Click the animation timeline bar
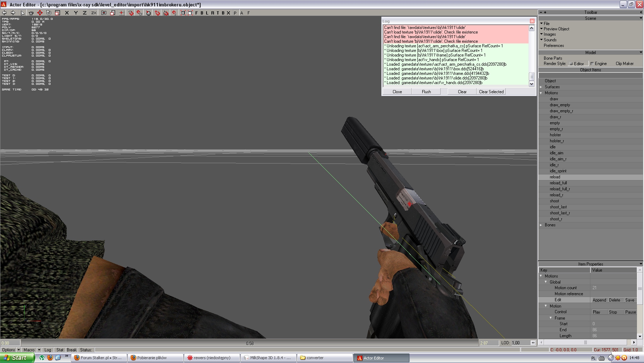Screen dimensions: 644x363 250,343
